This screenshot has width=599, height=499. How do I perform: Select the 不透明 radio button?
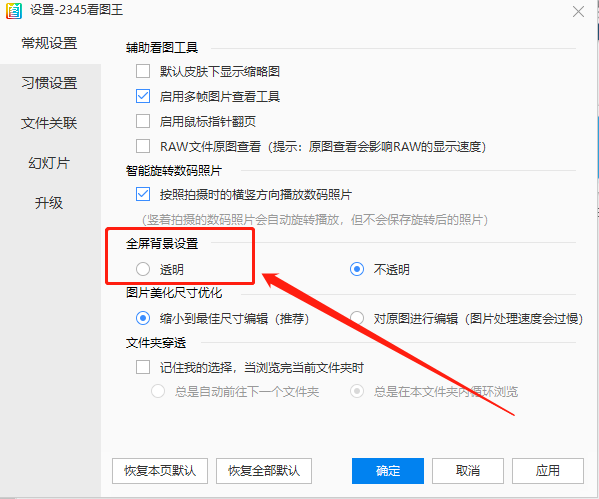357,269
